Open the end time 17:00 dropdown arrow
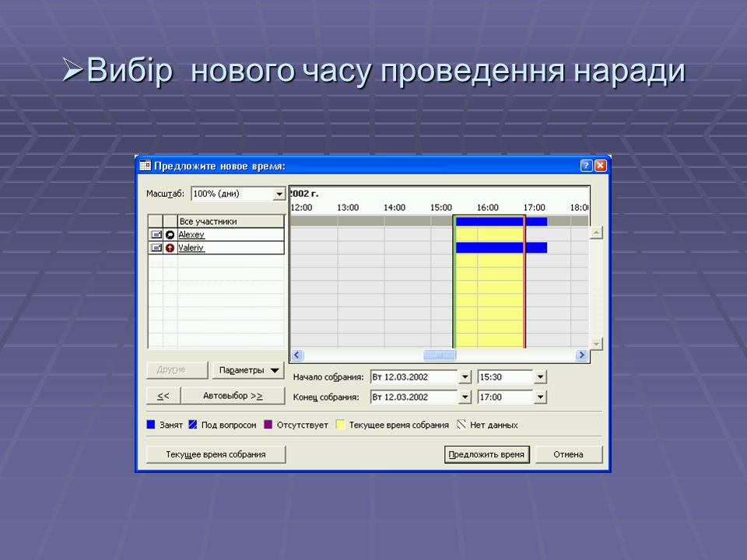 [x=540, y=397]
